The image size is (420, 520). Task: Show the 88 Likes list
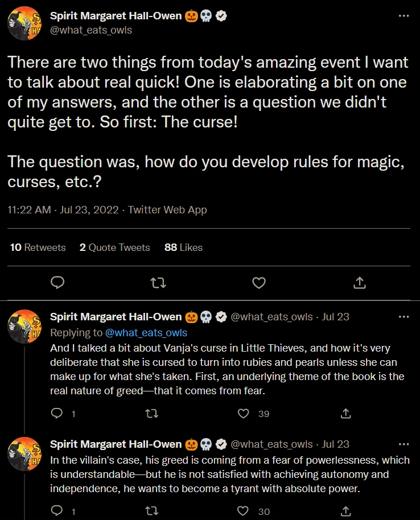pyautogui.click(x=183, y=247)
